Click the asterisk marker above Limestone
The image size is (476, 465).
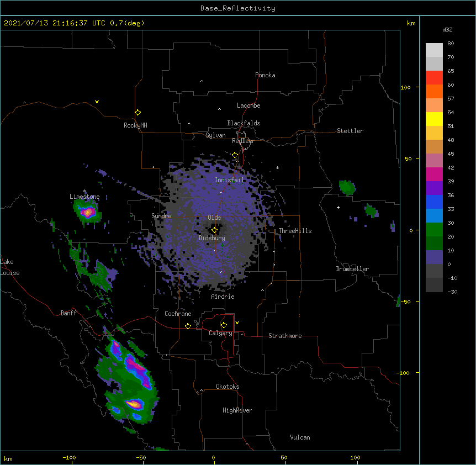[85, 191]
